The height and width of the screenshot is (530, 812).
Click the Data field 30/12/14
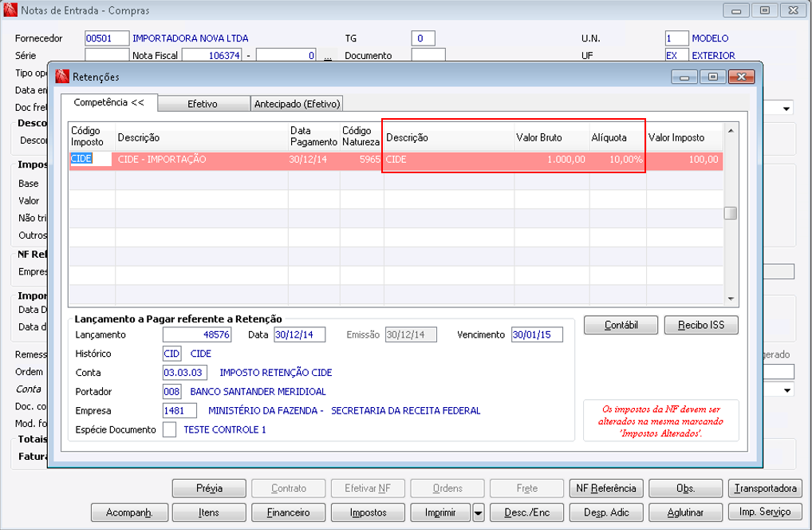click(x=300, y=334)
